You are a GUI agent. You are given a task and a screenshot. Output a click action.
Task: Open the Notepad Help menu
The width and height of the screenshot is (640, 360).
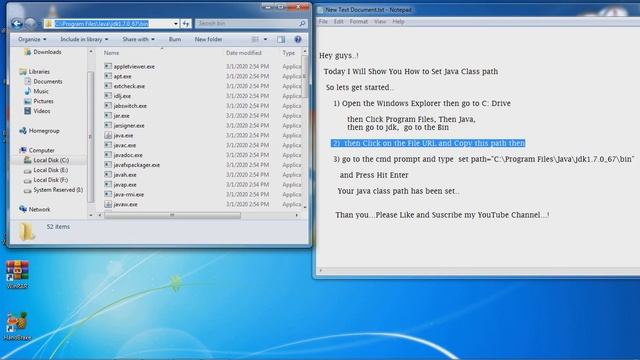coord(398,22)
